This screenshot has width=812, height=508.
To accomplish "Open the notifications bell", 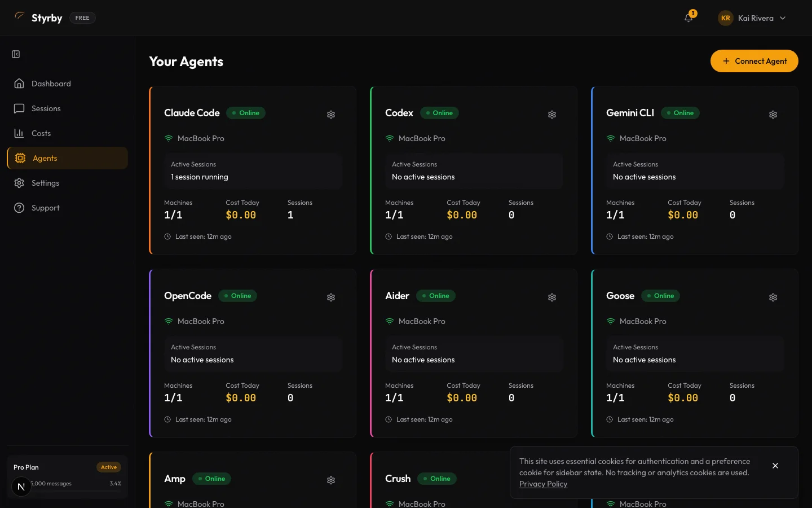I will coord(689,18).
